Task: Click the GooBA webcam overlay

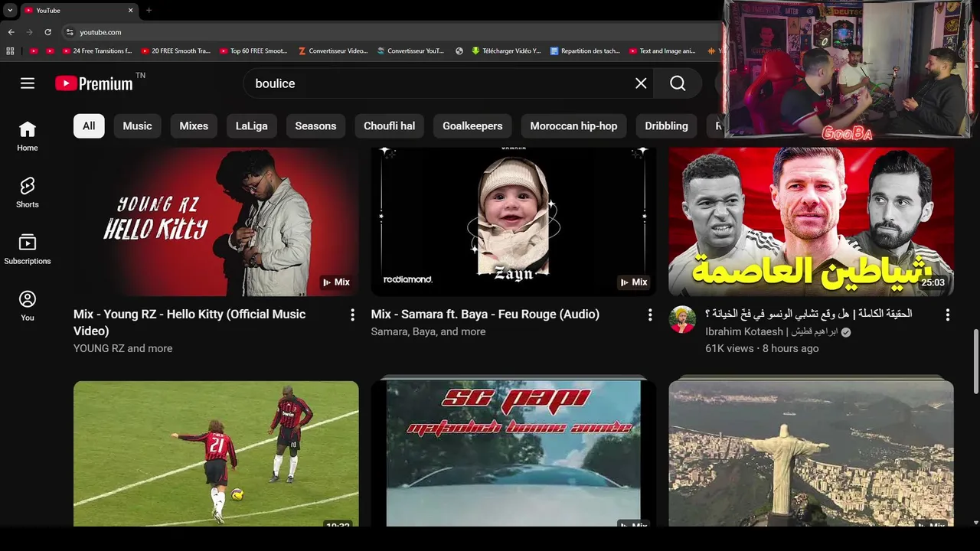Action: pyautogui.click(x=848, y=70)
